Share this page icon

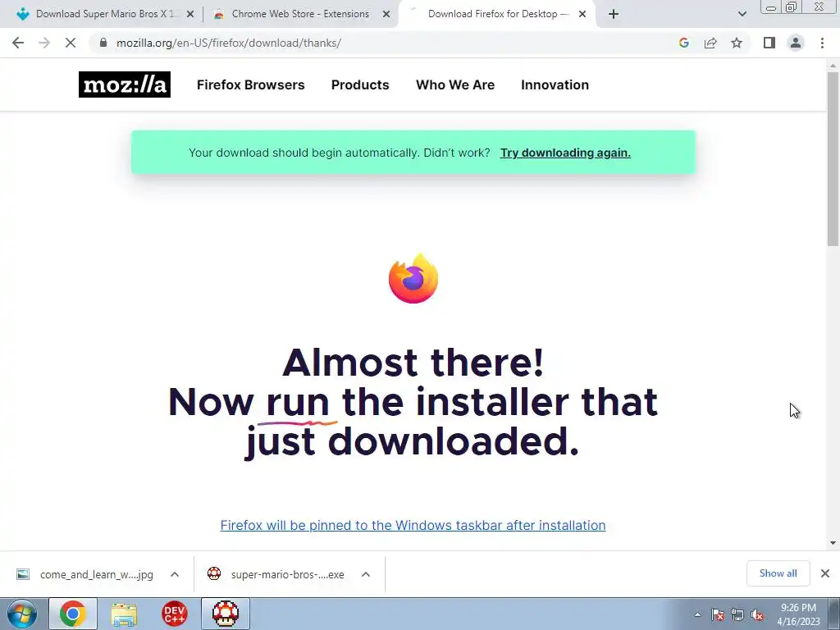[x=710, y=43]
